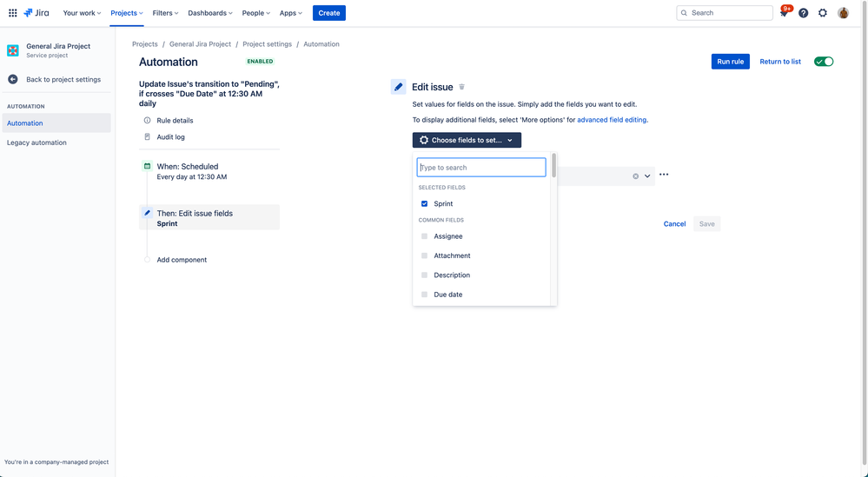The height and width of the screenshot is (477, 868).
Task: Click the Rule details info icon
Action: [x=147, y=120]
